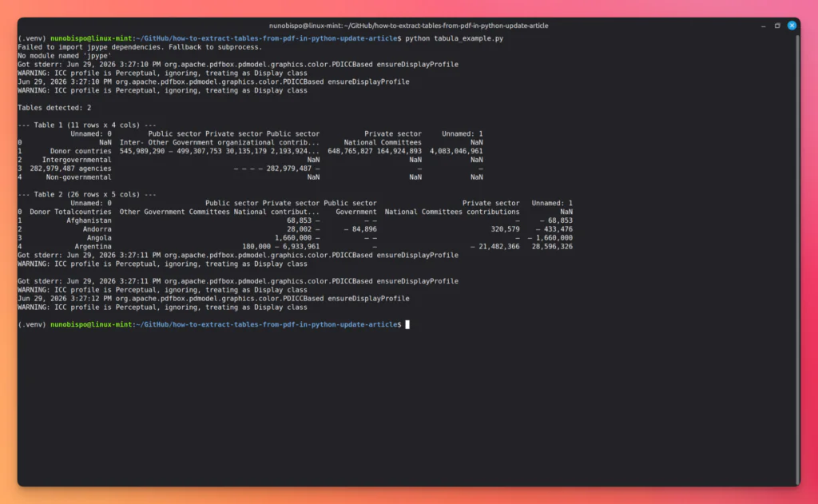Click the 'Angola' row label

[x=99, y=238]
